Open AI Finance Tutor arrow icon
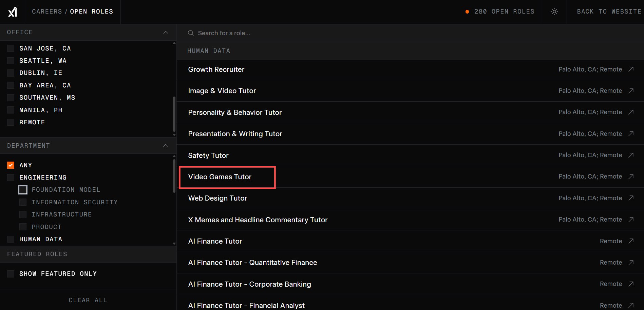 631,241
